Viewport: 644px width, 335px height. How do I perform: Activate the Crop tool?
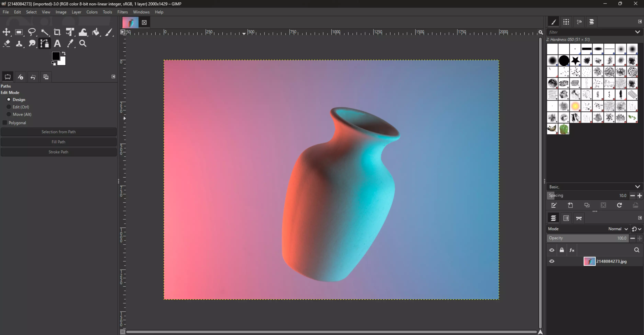pyautogui.click(x=57, y=32)
